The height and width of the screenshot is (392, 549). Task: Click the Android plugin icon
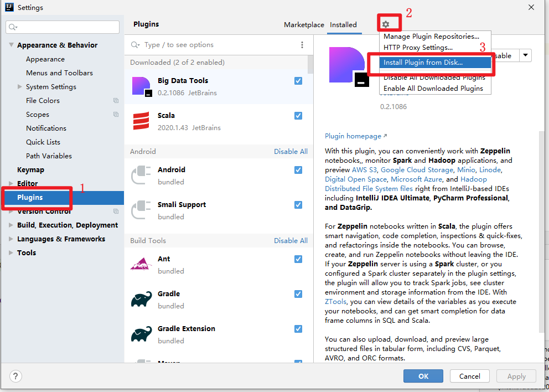141,176
